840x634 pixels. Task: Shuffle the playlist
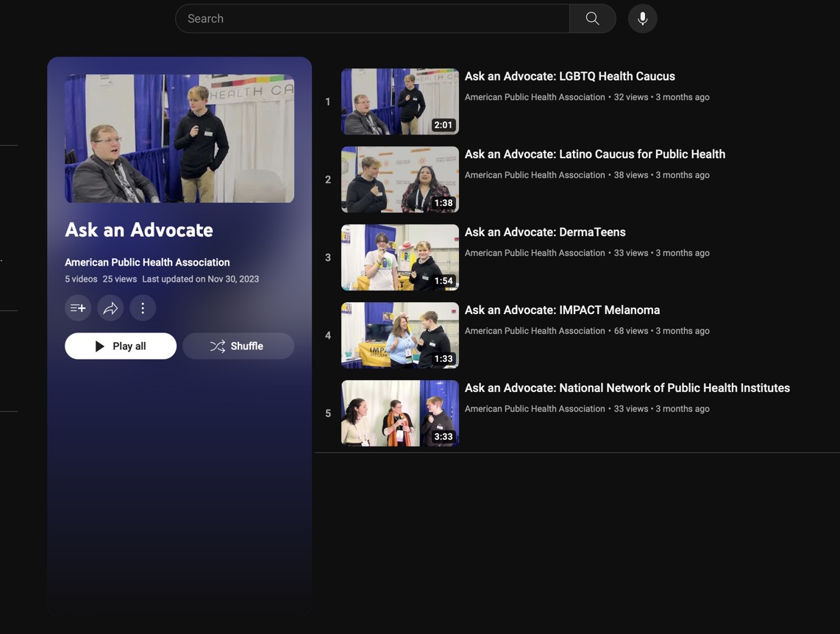[238, 346]
